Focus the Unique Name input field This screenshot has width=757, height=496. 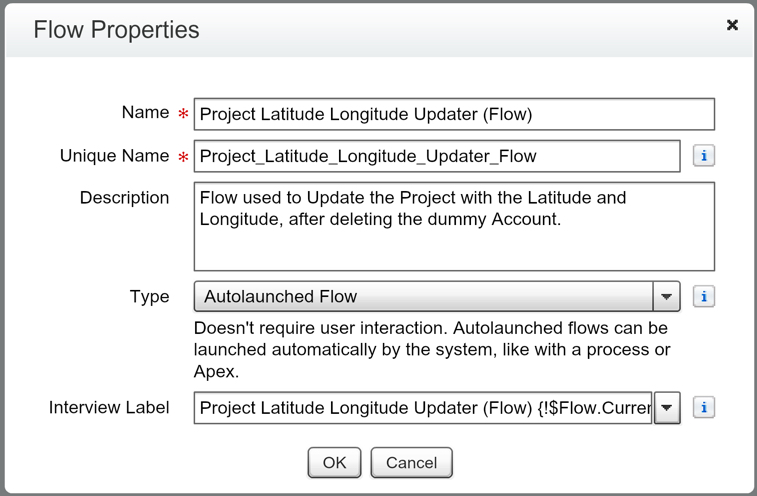click(x=437, y=156)
